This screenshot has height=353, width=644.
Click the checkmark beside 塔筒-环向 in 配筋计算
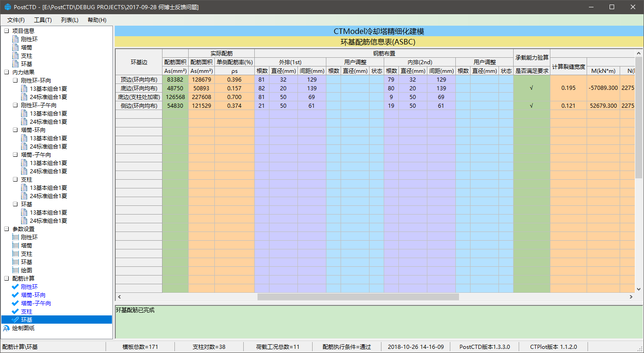click(x=16, y=295)
